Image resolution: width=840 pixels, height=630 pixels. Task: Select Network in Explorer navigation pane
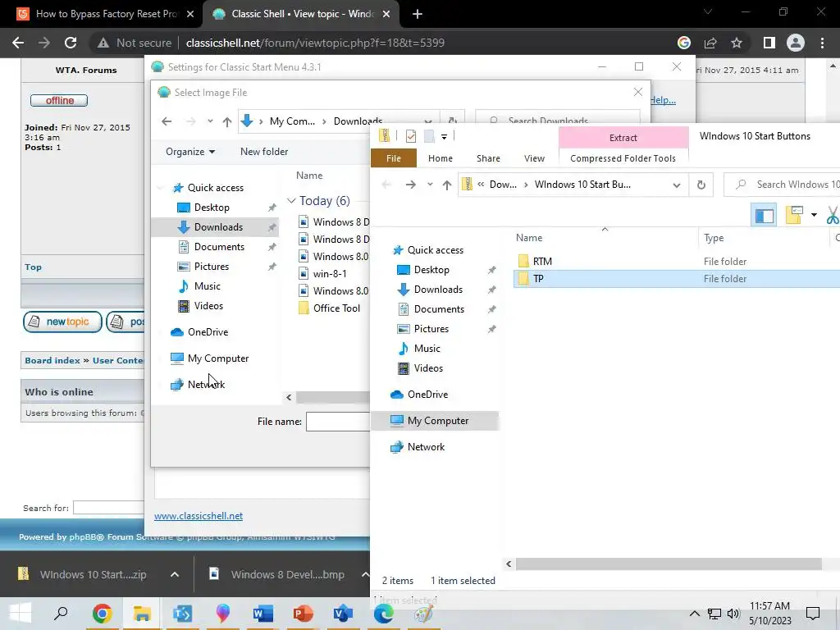[x=426, y=447]
